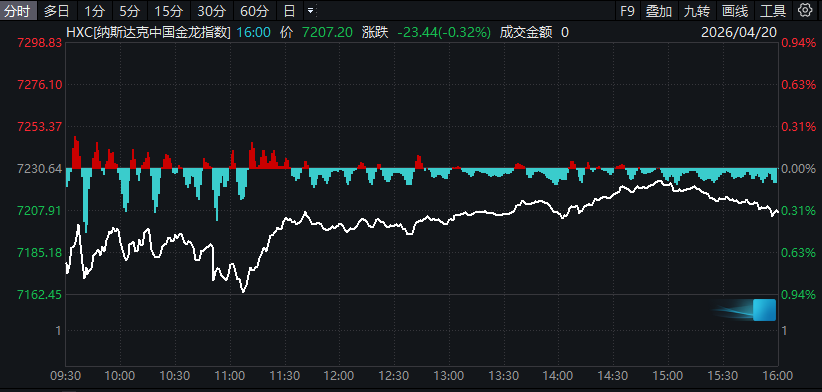Select the 日 daily chart tab
Screen dimensions: 822x392
tap(289, 10)
